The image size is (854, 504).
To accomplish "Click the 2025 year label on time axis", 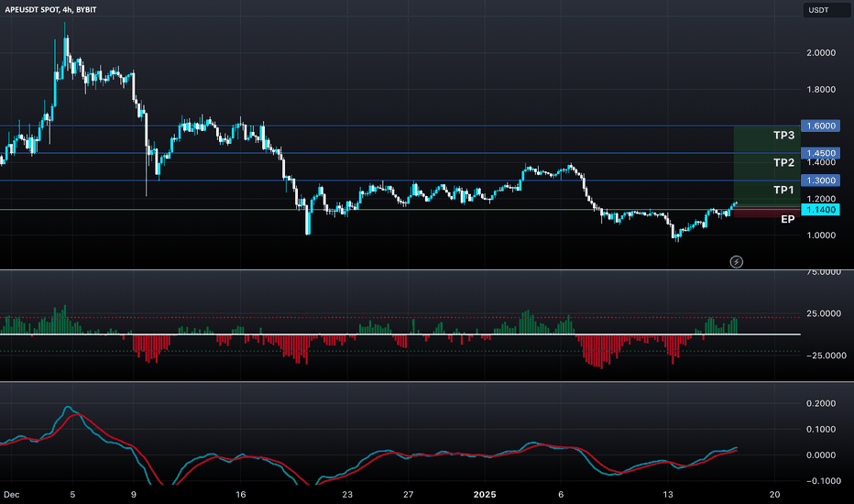I will click(485, 495).
